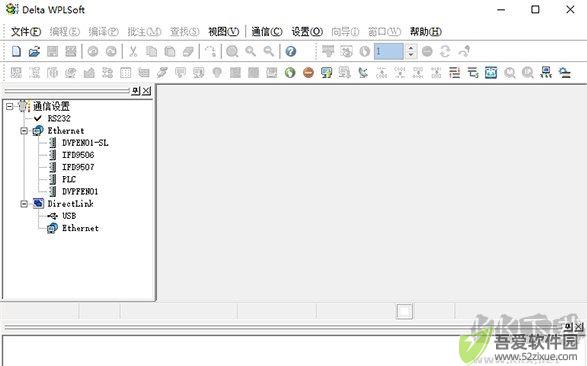Open the grayed 编译(P) menu
This screenshot has height=366, width=587.
104,32
